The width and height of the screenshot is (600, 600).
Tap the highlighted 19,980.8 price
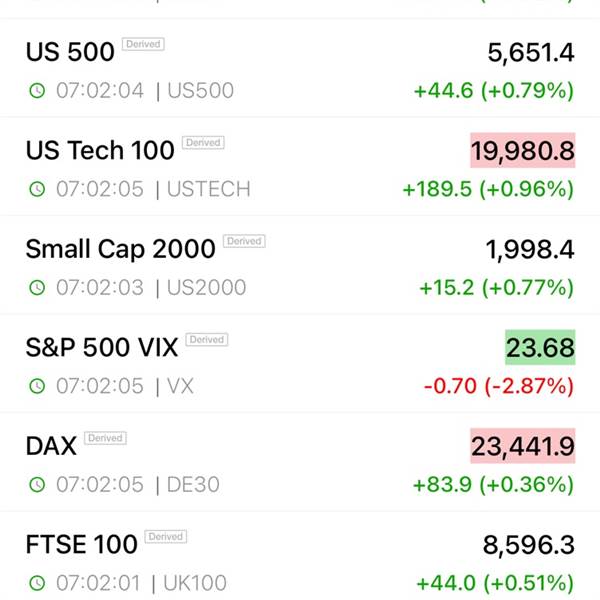coord(523,150)
